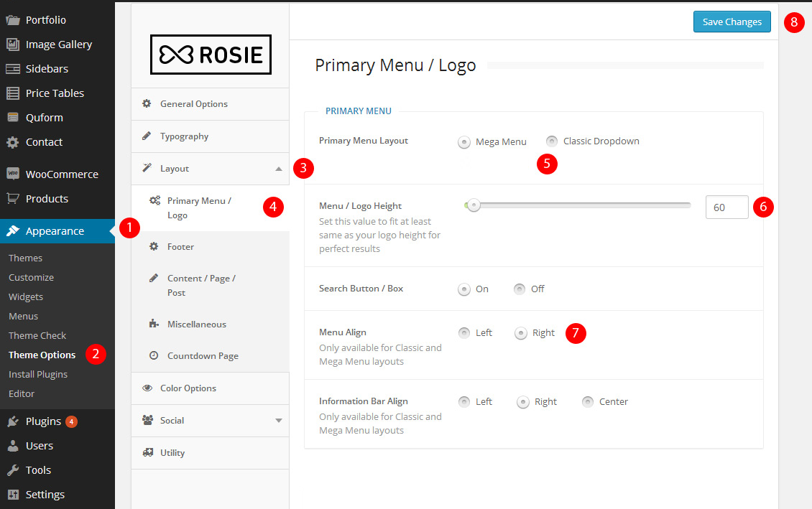Image resolution: width=812 pixels, height=509 pixels.
Task: Open Theme Options under Appearance
Action: point(42,355)
